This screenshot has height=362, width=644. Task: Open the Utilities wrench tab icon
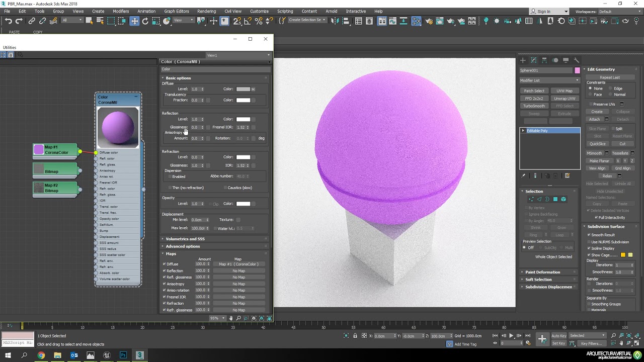577,60
